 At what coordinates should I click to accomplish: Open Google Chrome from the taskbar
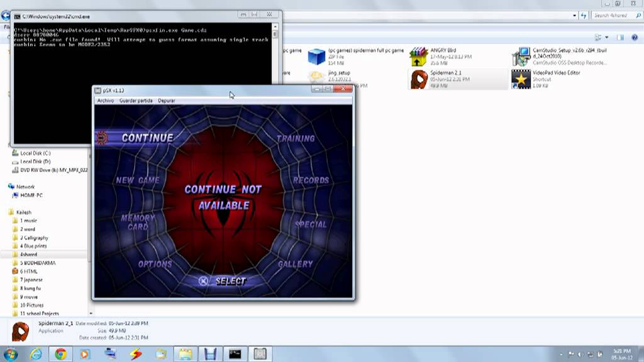coord(61,354)
